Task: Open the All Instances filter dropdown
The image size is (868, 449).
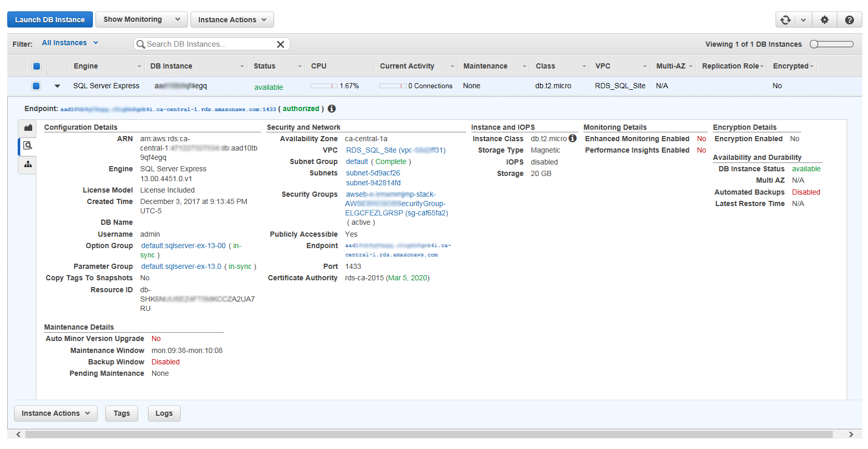Action: coord(70,43)
